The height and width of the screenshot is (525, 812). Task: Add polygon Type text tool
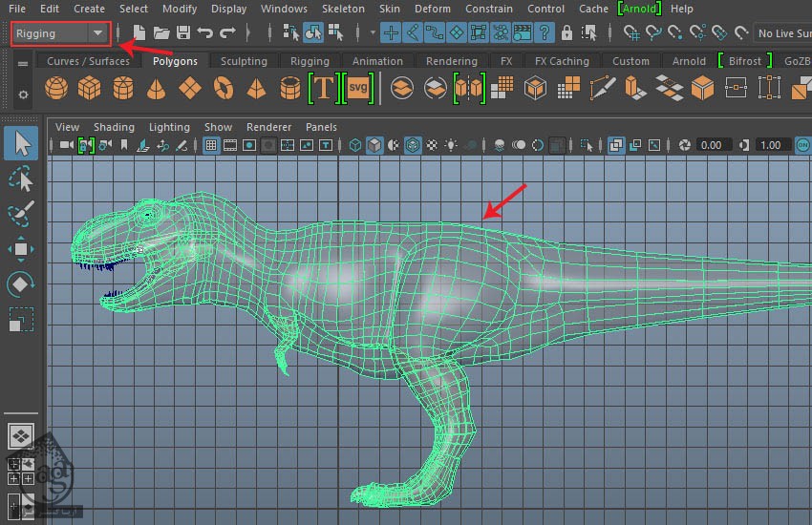(324, 90)
